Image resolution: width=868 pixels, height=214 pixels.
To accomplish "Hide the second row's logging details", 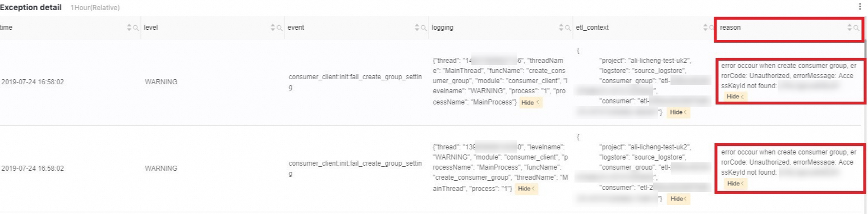I will pos(527,189).
